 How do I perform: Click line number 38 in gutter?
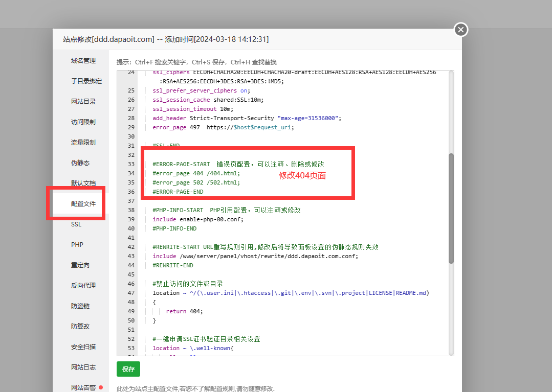pyautogui.click(x=131, y=210)
